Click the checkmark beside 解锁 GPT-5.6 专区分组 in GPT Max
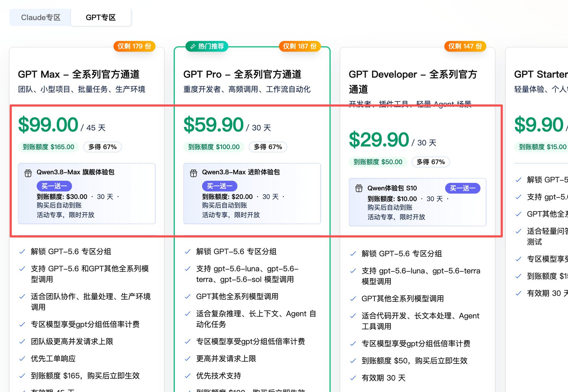The image size is (568, 392). pos(22,252)
